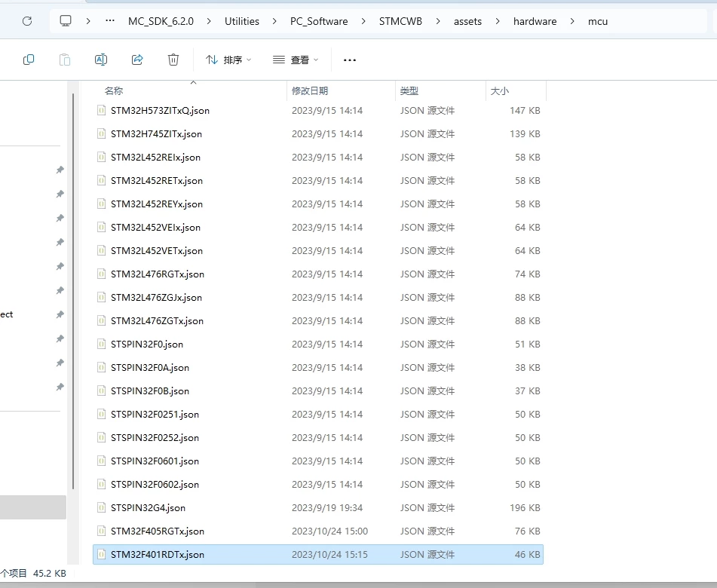
Task: Select file STM32H573ZITxQ.json
Action: (318, 111)
